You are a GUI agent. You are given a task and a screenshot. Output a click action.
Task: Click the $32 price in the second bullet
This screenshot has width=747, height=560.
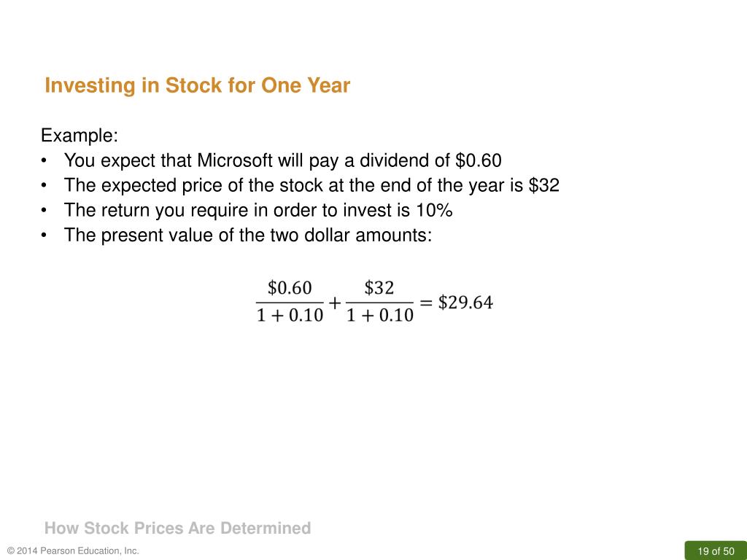point(544,185)
